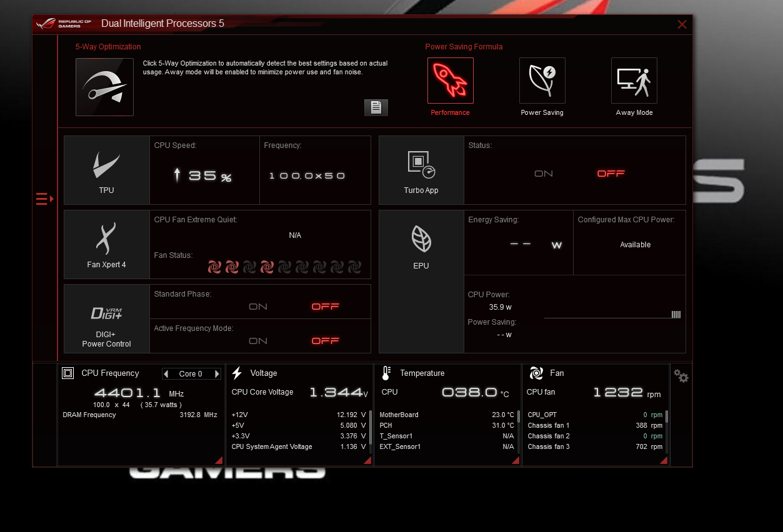
Task: Click the Away Mode label
Action: pos(634,113)
